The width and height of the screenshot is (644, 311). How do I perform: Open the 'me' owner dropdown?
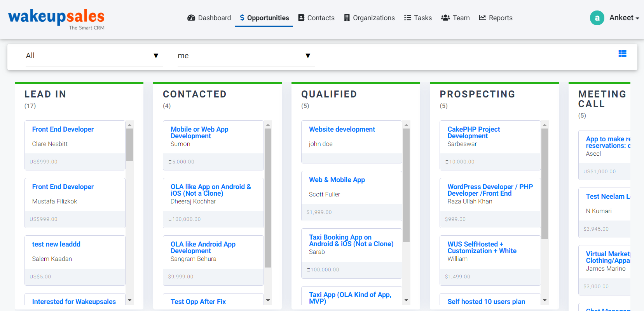click(x=246, y=56)
